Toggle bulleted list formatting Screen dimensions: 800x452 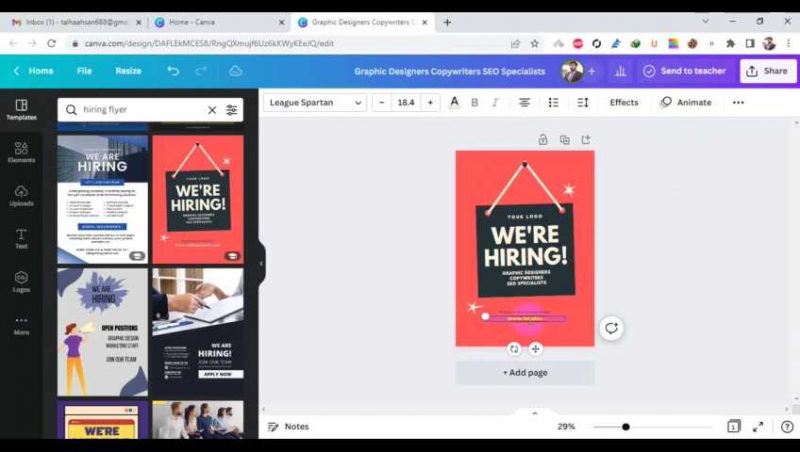coord(554,102)
